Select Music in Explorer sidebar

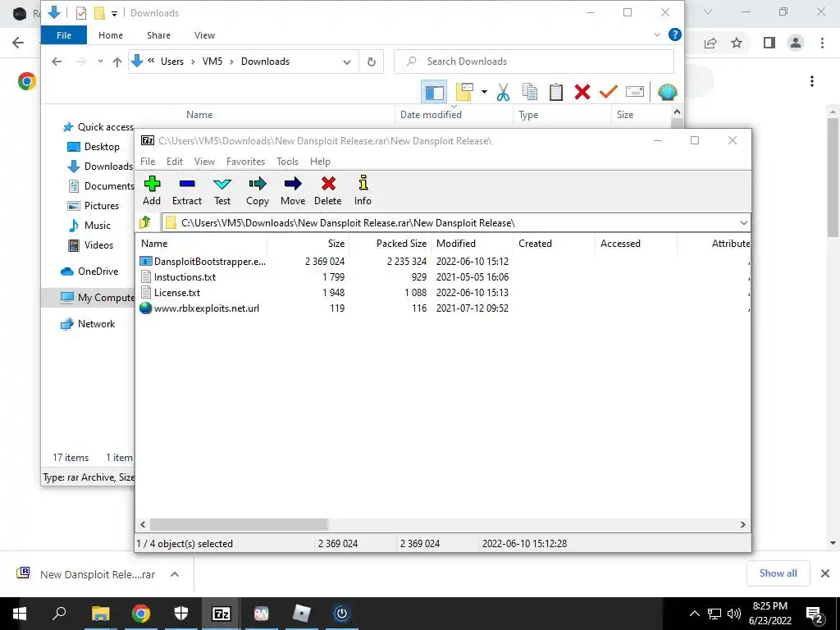pos(89,226)
